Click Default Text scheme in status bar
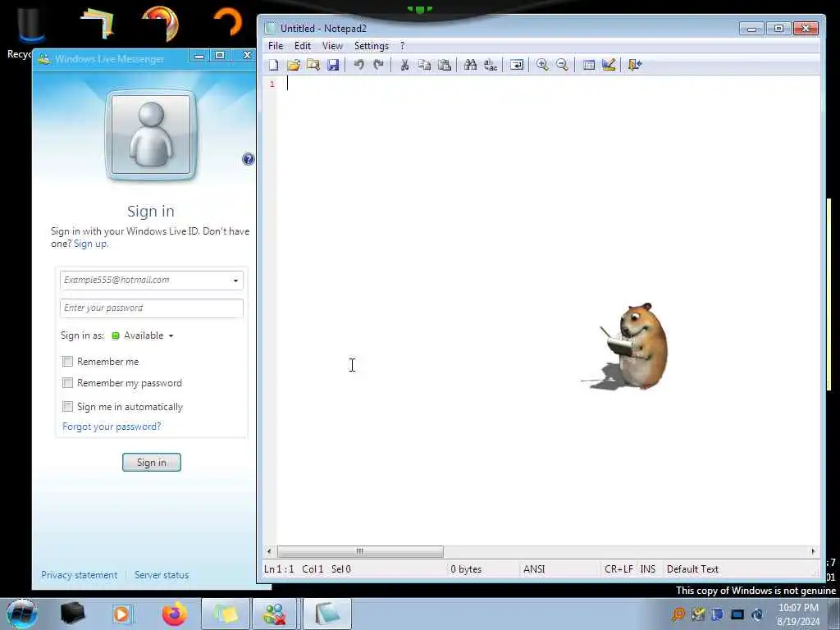Screen dimensions: 840x630 point(692,569)
